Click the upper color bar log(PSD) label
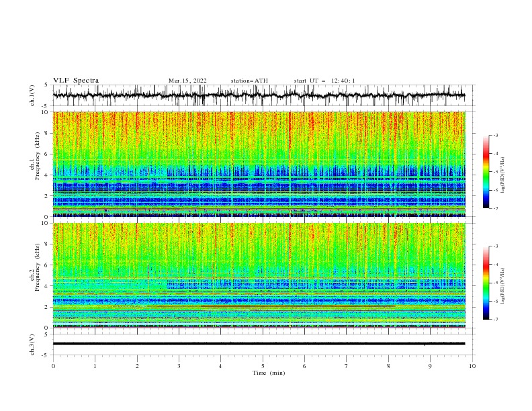The image size is (532, 411). [x=503, y=175]
